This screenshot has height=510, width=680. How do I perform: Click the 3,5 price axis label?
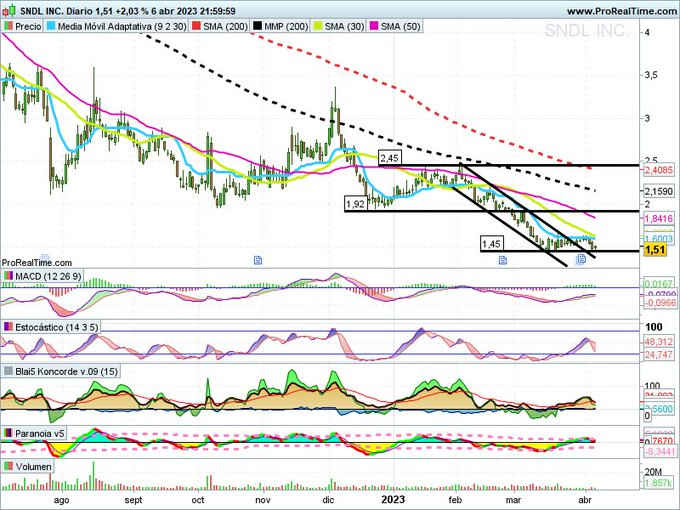tap(651, 75)
